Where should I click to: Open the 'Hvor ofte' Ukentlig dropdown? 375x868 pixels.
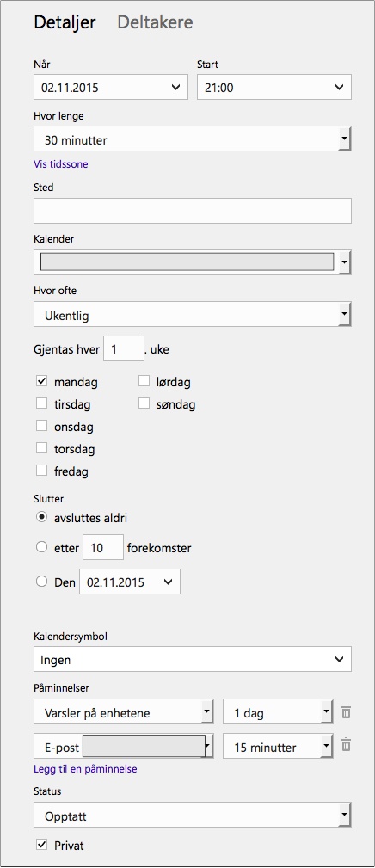coord(193,315)
